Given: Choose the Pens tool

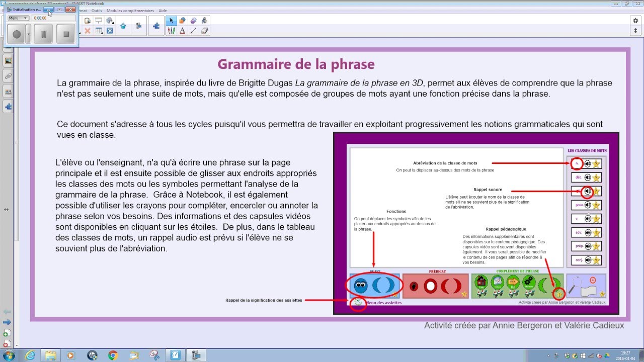Looking at the screenshot, I should click(x=171, y=31).
